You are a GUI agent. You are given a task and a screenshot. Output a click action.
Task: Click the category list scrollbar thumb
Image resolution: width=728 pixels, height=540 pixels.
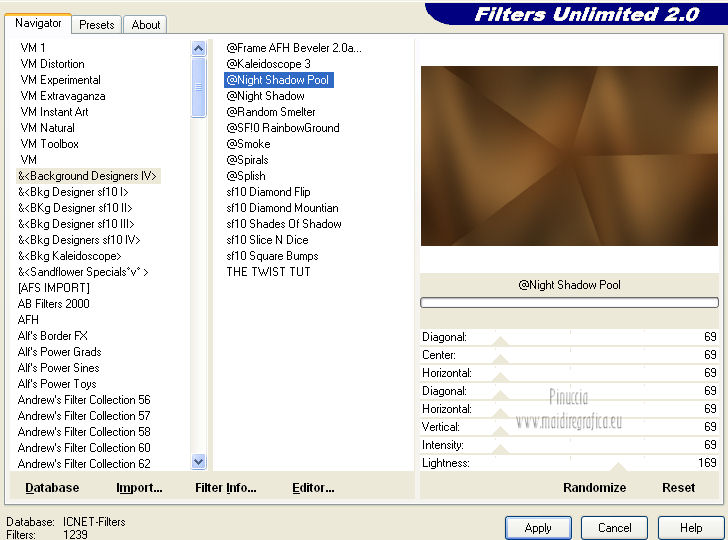pos(199,87)
